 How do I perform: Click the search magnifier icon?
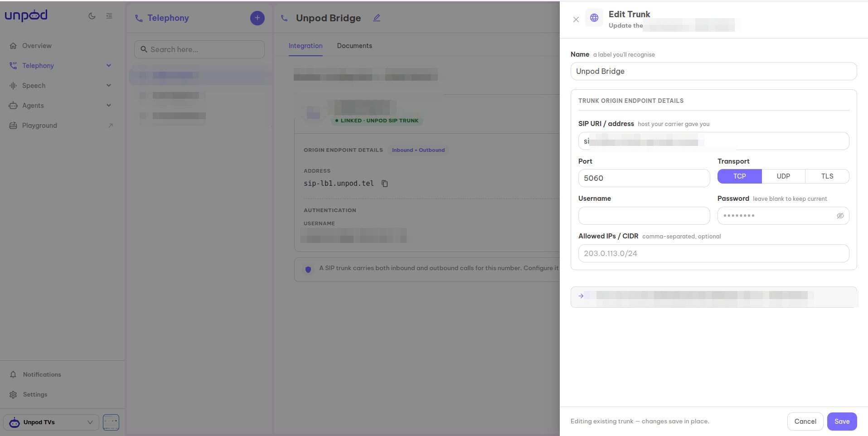(144, 49)
